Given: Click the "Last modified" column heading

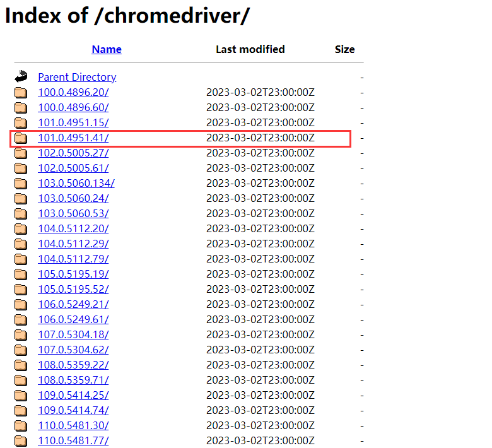Looking at the screenshot, I should (x=250, y=49).
